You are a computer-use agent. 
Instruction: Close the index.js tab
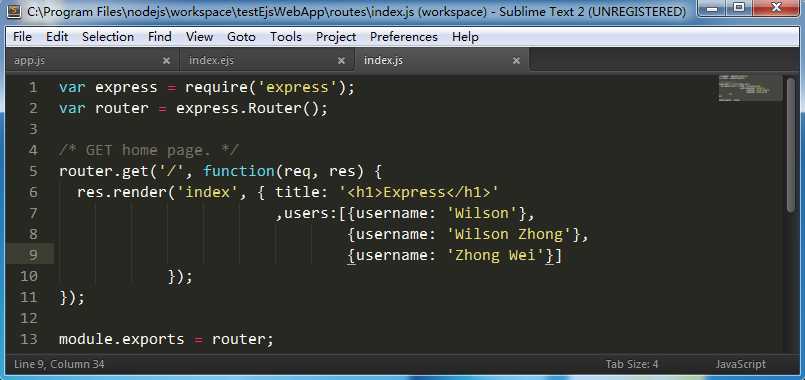click(x=516, y=61)
